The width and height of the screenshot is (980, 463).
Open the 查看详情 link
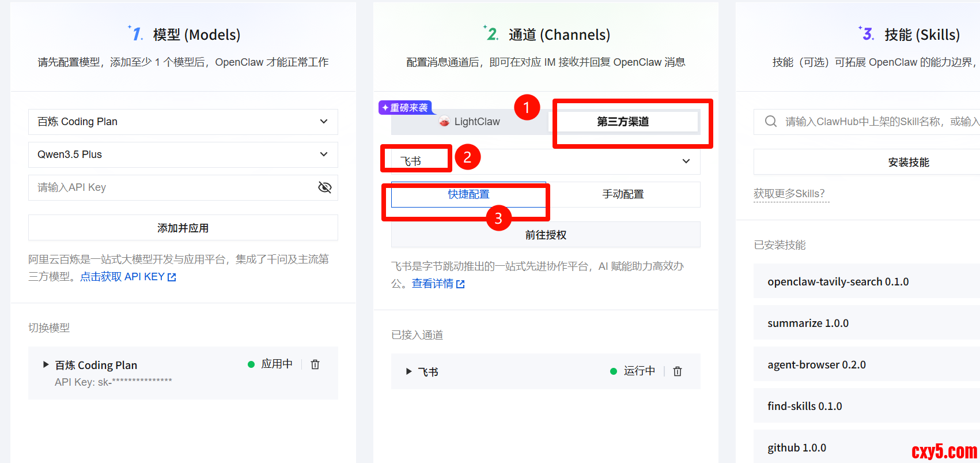[438, 284]
